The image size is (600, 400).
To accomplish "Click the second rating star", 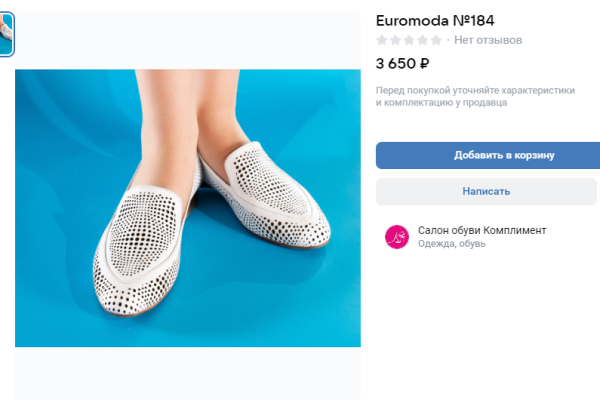I will click(x=395, y=41).
